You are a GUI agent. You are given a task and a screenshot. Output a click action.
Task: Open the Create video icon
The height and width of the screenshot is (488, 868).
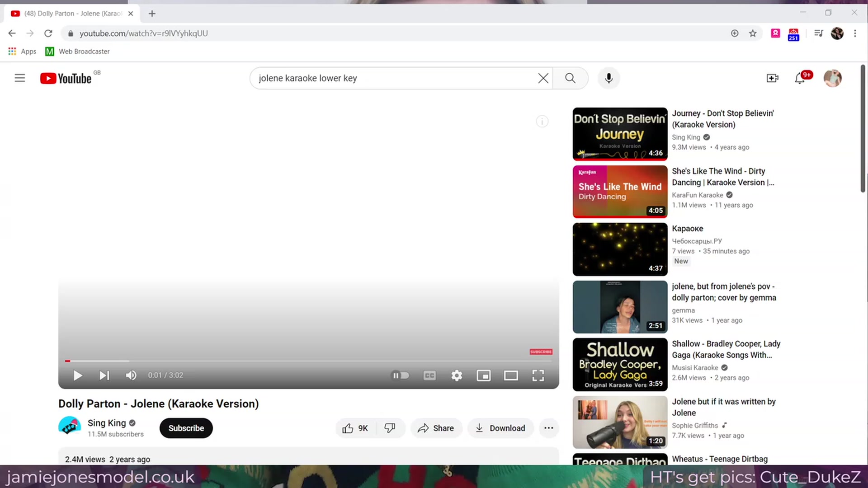[x=773, y=78]
